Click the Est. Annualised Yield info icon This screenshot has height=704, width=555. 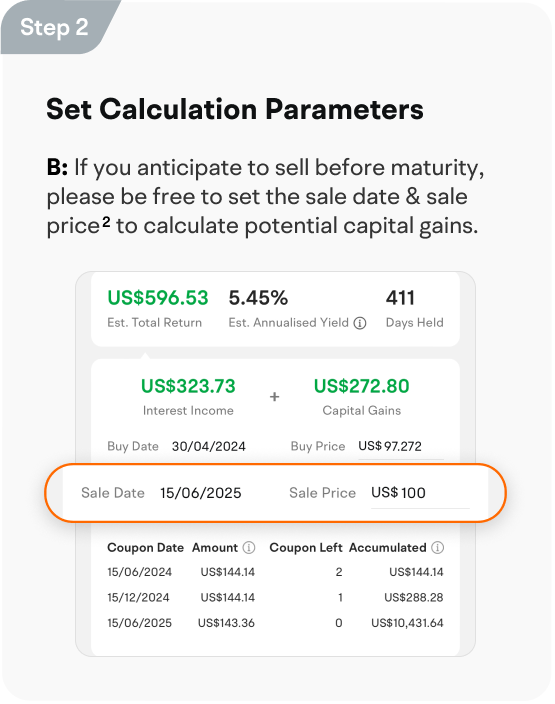click(x=360, y=323)
